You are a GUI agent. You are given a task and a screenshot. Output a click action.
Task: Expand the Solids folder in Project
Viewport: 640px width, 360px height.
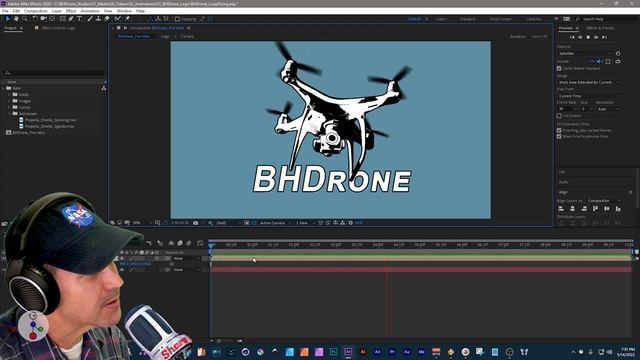tap(9, 94)
